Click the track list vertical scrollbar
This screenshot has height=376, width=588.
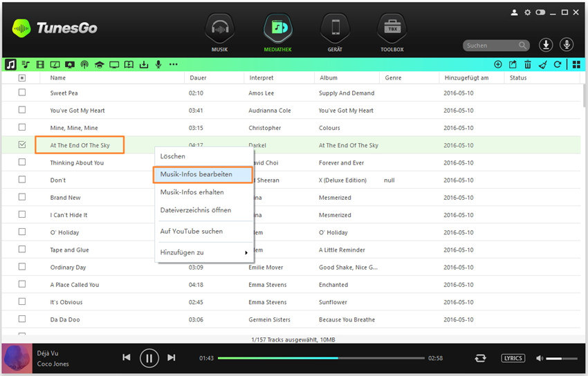click(585, 95)
